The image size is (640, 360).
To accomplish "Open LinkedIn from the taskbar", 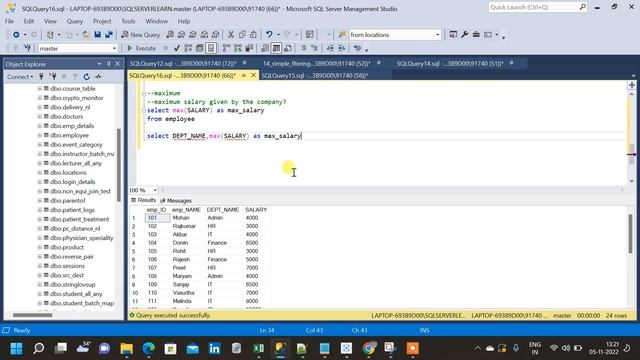I will [214, 348].
